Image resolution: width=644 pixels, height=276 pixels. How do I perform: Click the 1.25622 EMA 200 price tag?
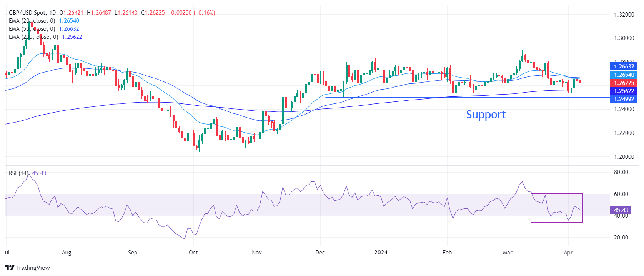click(x=623, y=91)
